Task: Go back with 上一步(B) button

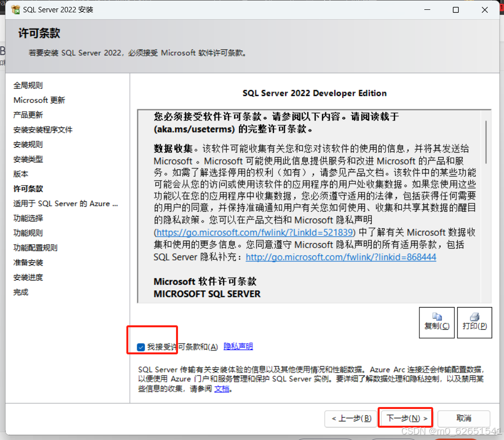Action: pyautogui.click(x=351, y=418)
